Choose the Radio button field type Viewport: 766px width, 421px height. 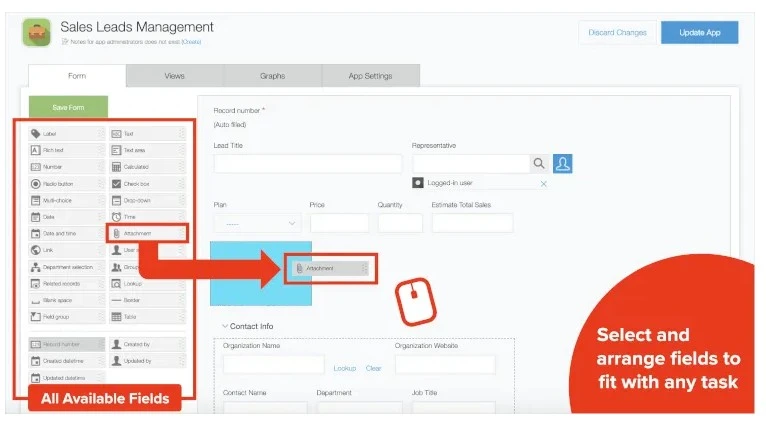[67, 184]
